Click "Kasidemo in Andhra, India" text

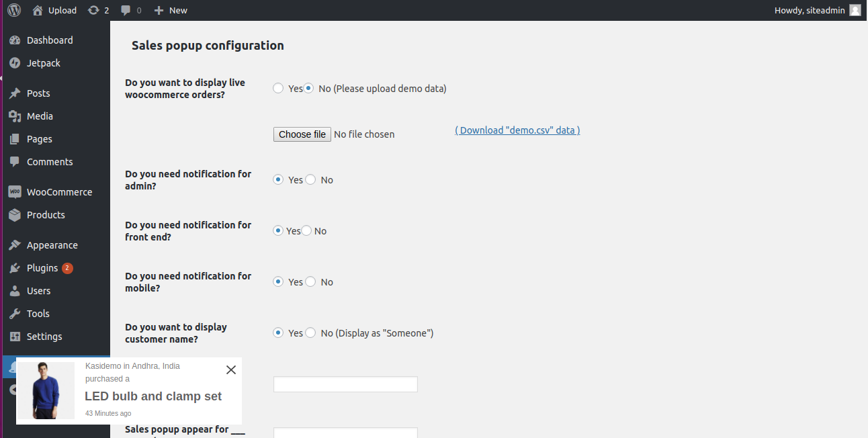pos(132,366)
